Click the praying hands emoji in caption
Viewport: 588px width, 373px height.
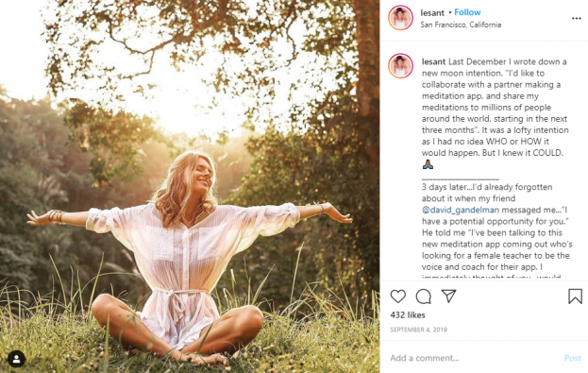428,164
